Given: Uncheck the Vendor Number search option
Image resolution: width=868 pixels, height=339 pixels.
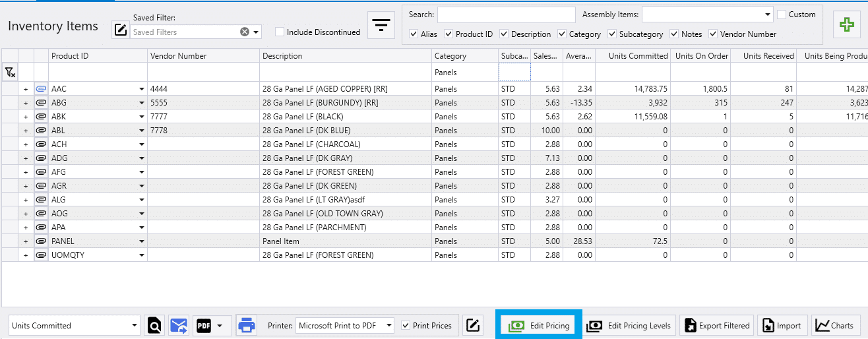Looking at the screenshot, I should click(x=713, y=34).
